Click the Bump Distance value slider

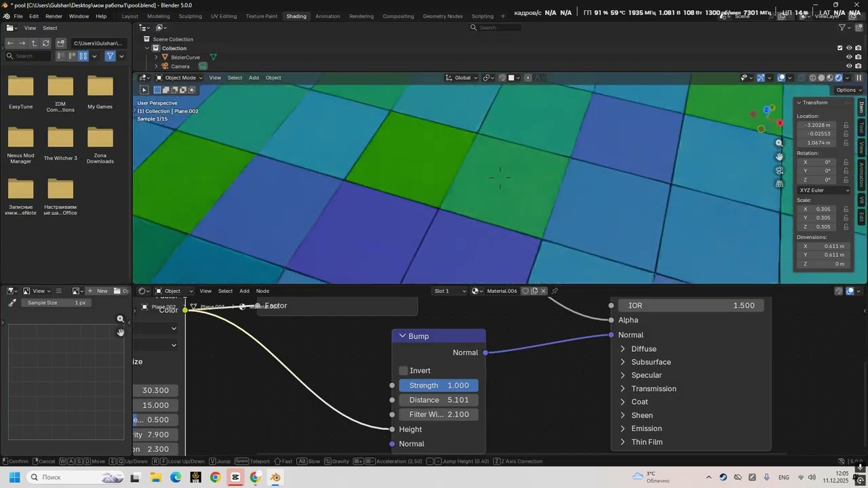pos(439,400)
